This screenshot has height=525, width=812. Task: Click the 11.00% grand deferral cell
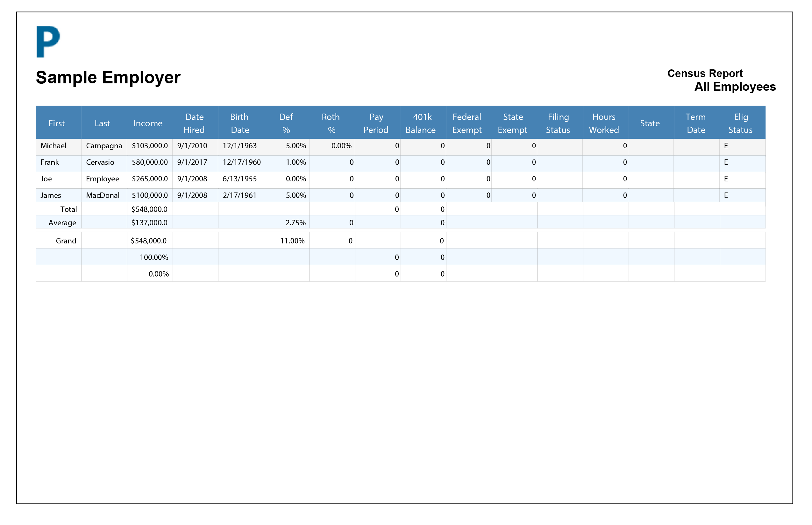[x=292, y=241]
